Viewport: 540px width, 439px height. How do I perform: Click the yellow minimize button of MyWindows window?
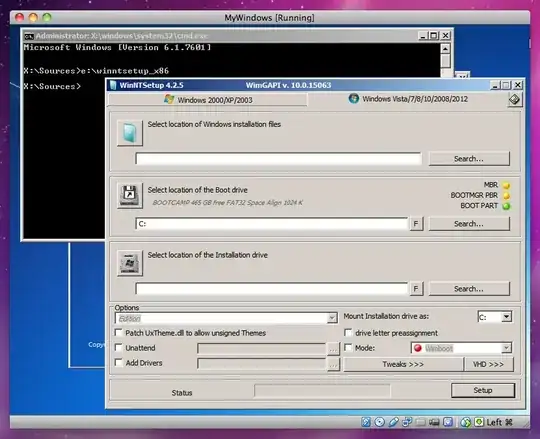click(33, 17)
